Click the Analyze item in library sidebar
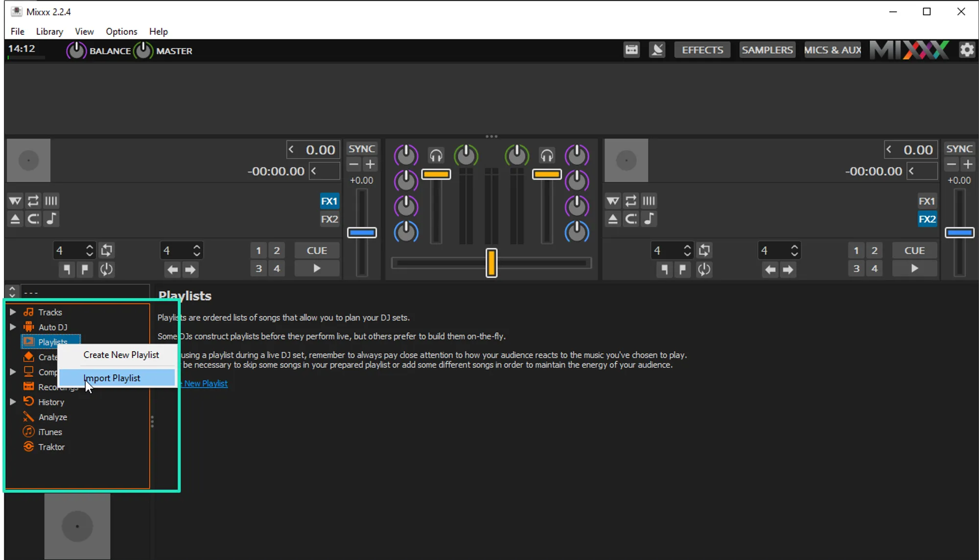The height and width of the screenshot is (560, 979). point(53,417)
